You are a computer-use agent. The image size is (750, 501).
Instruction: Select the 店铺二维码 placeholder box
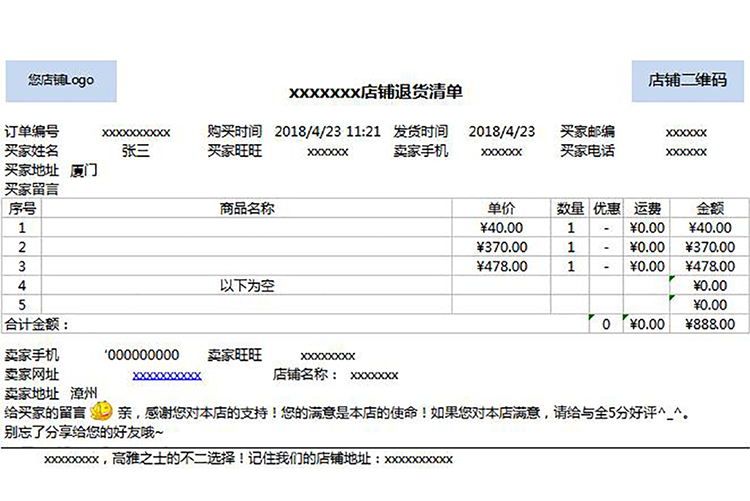(688, 81)
